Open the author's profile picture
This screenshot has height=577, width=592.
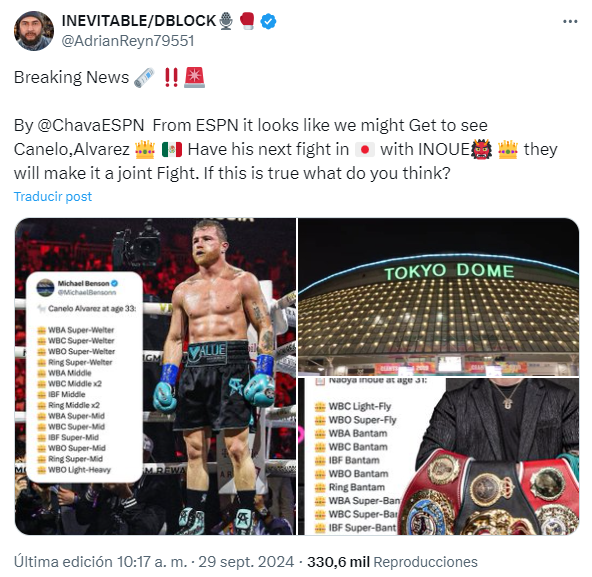click(34, 31)
